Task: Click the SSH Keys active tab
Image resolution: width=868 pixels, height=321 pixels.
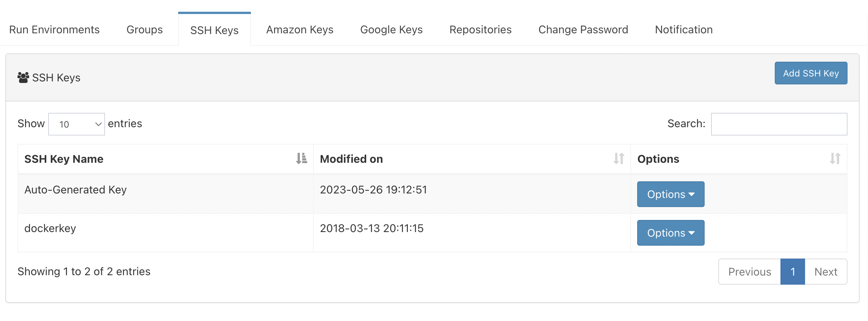Action: click(x=215, y=30)
